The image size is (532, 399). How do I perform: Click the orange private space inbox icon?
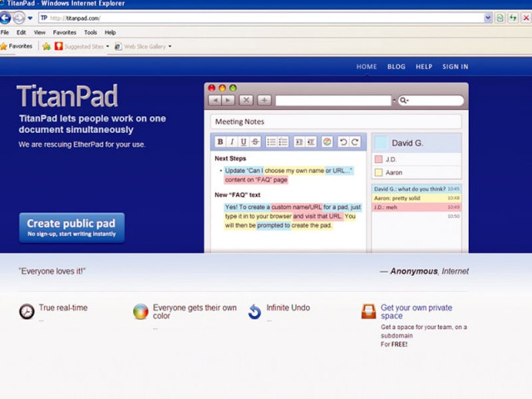(368, 311)
